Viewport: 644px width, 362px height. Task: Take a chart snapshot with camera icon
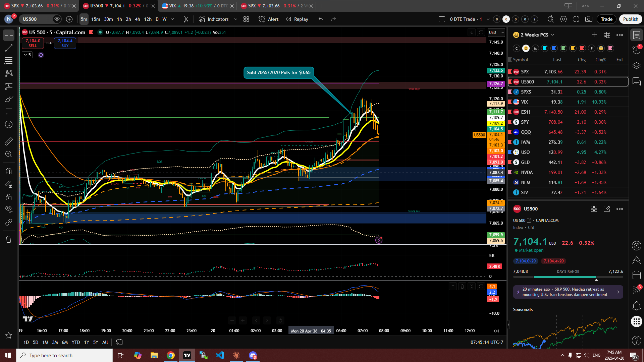(589, 19)
